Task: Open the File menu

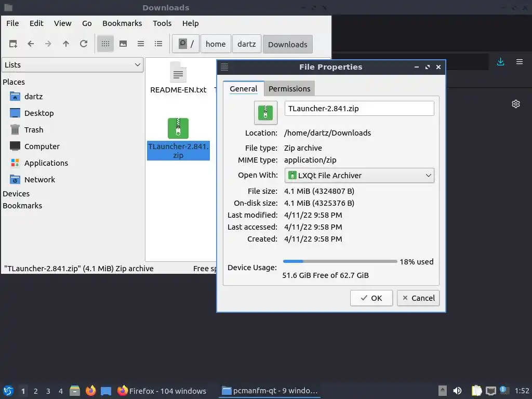Action: 12,23
